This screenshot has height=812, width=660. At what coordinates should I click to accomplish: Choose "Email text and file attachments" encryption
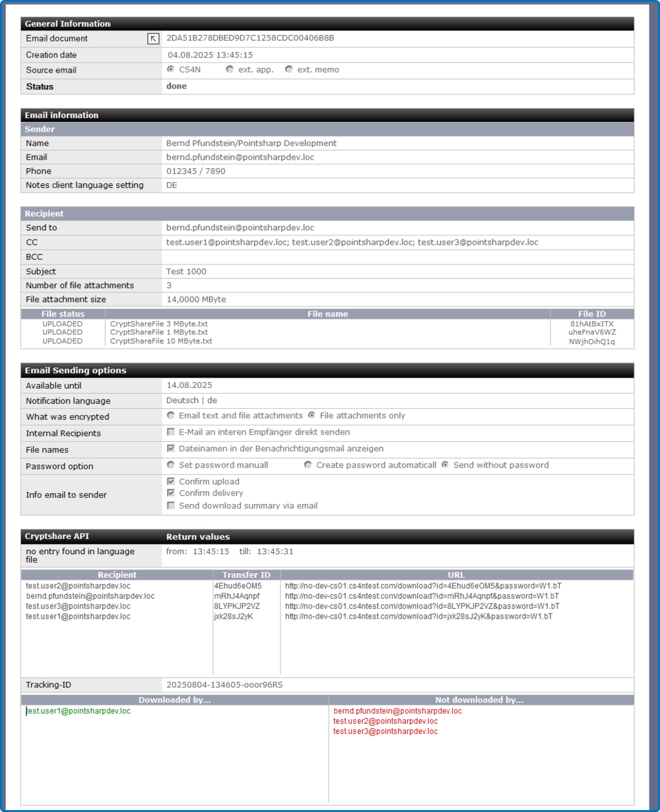point(170,415)
